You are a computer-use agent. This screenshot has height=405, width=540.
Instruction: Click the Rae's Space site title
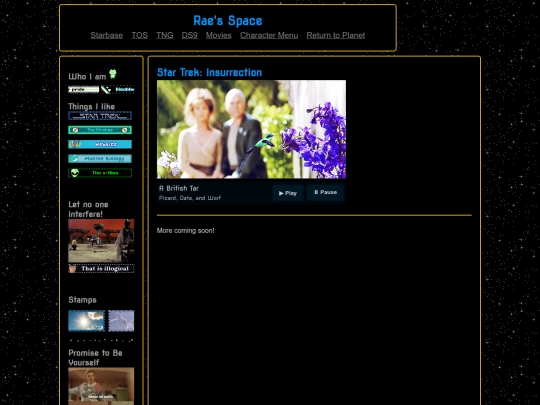[228, 21]
